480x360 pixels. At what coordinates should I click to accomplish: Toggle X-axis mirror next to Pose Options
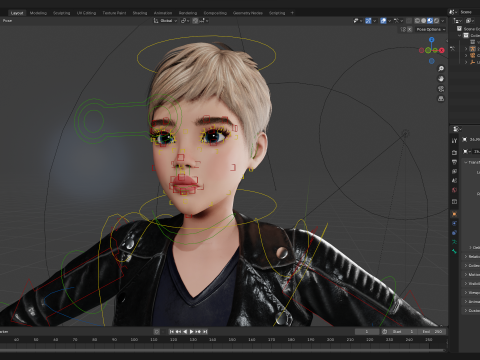(410, 29)
